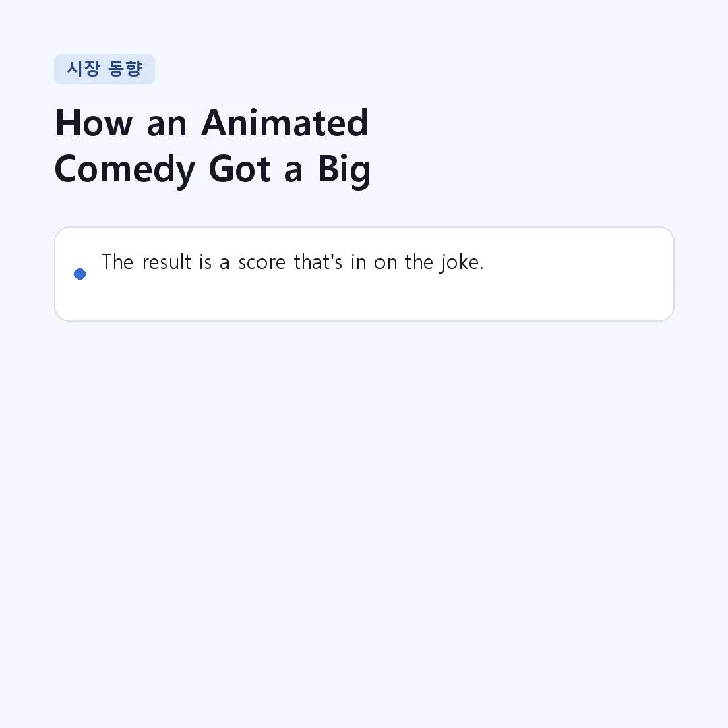Open the How an Animated headline line
Viewport: 728px width, 728px height.
click(x=212, y=123)
